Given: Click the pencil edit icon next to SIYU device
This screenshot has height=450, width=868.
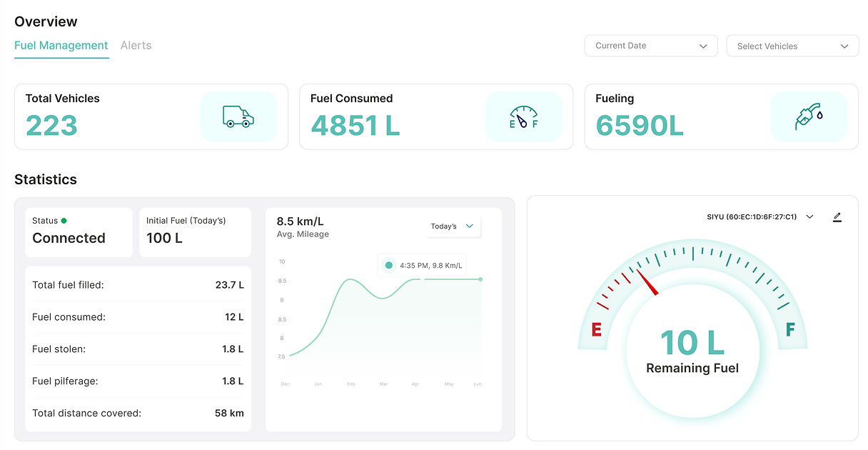Looking at the screenshot, I should pyautogui.click(x=837, y=216).
